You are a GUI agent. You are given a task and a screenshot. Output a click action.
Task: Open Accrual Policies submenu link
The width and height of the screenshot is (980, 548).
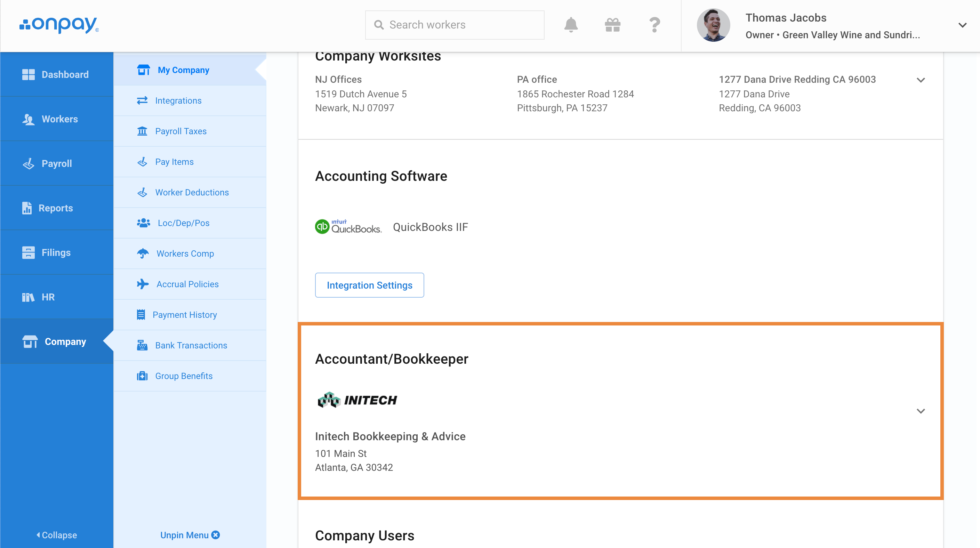(x=190, y=284)
